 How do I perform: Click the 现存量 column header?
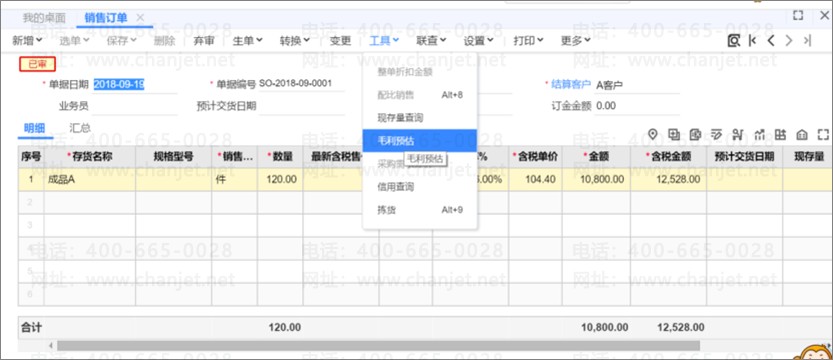(x=809, y=157)
